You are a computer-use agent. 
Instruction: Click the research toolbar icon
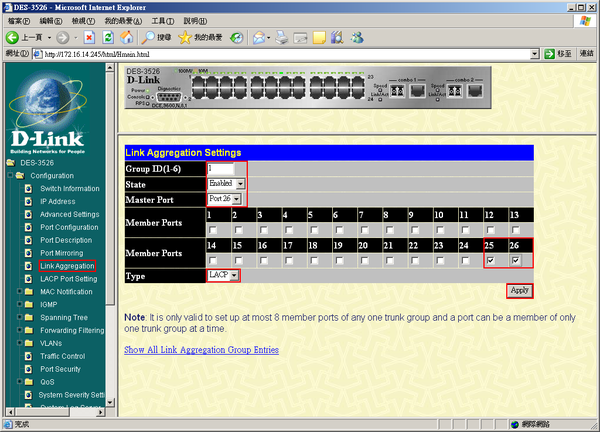pos(337,37)
